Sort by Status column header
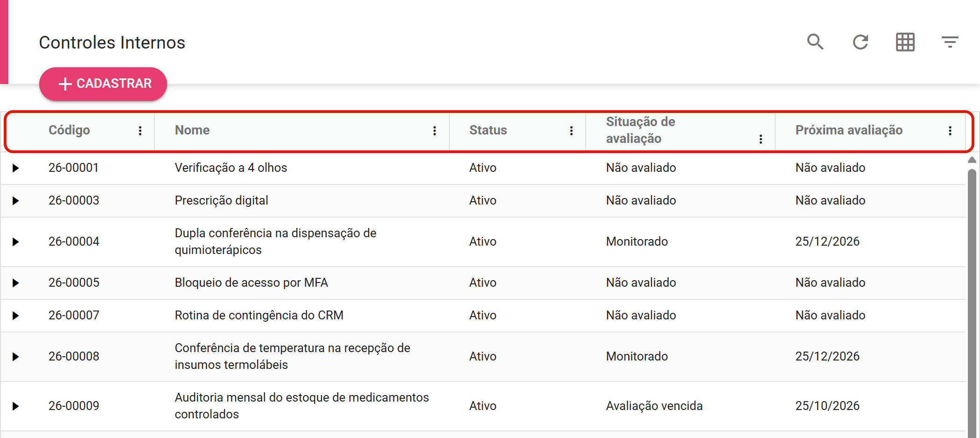This screenshot has height=438, width=980. [x=488, y=130]
